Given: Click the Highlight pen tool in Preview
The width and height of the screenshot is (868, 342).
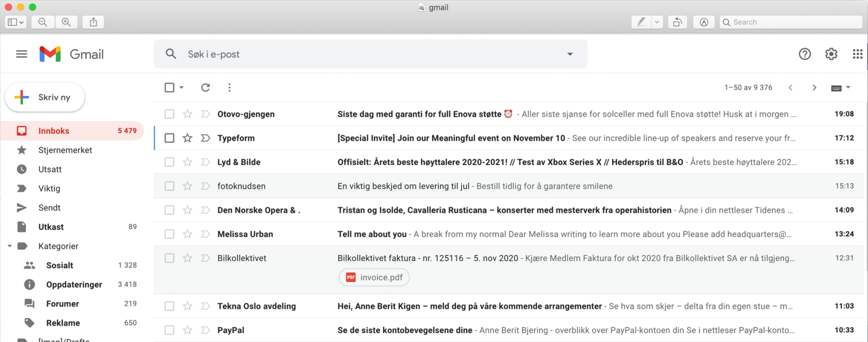Looking at the screenshot, I should point(641,22).
